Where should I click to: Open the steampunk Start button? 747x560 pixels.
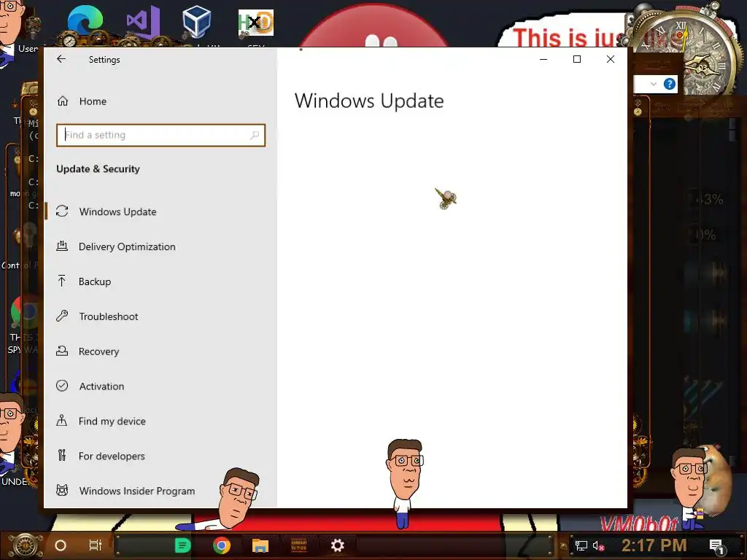click(x=26, y=545)
